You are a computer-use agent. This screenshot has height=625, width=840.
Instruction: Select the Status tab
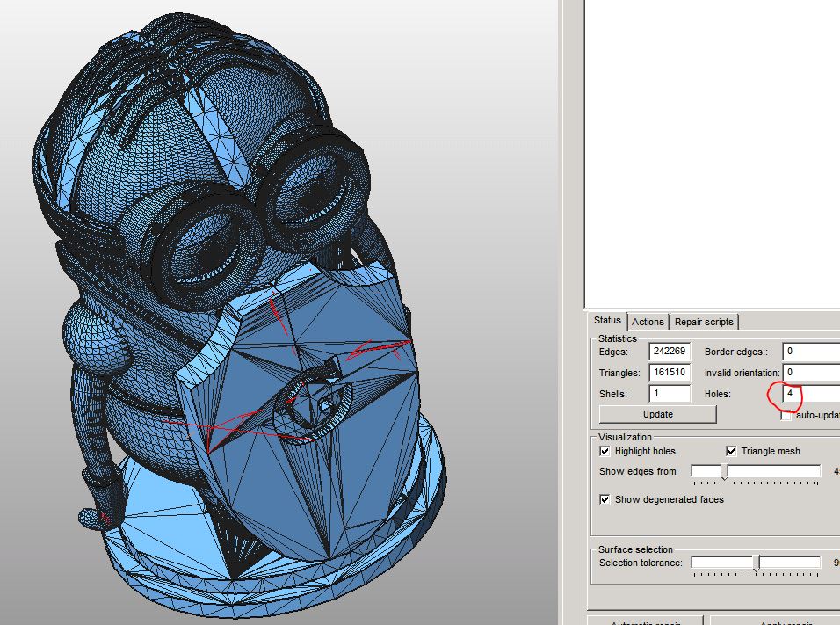coord(606,321)
